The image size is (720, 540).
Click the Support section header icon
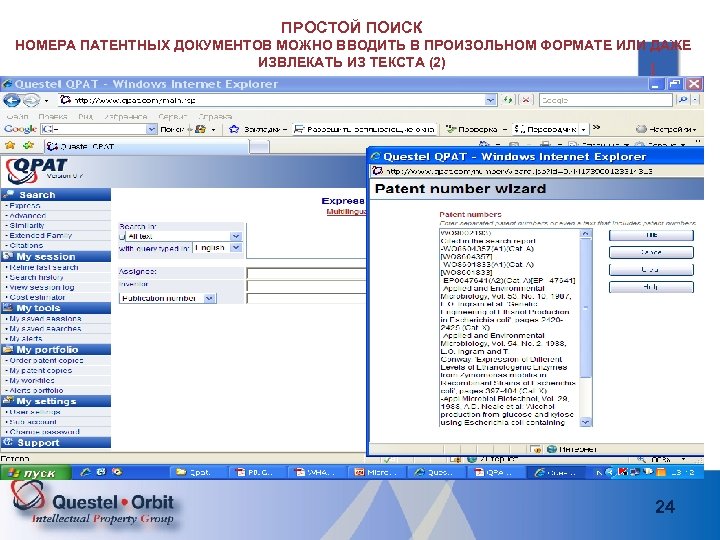[7, 442]
